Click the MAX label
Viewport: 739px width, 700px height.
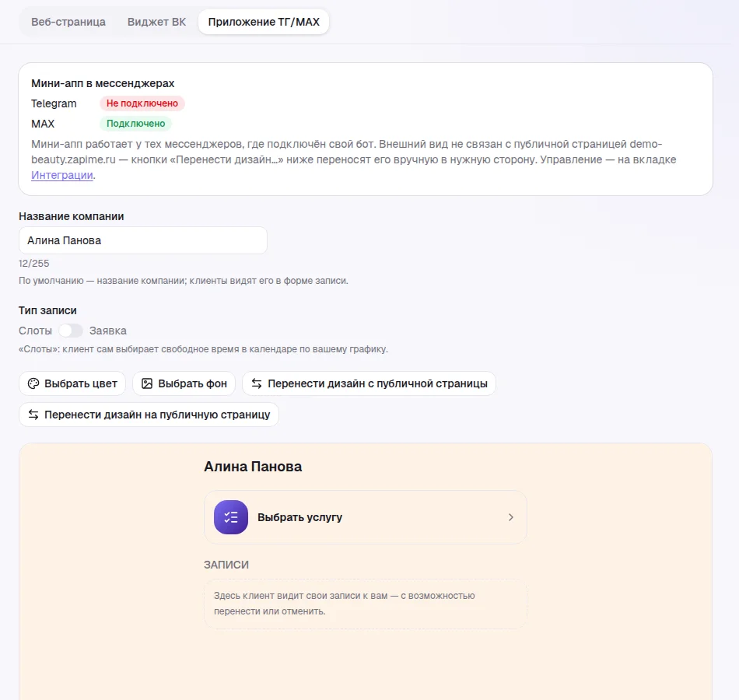pyautogui.click(x=43, y=124)
